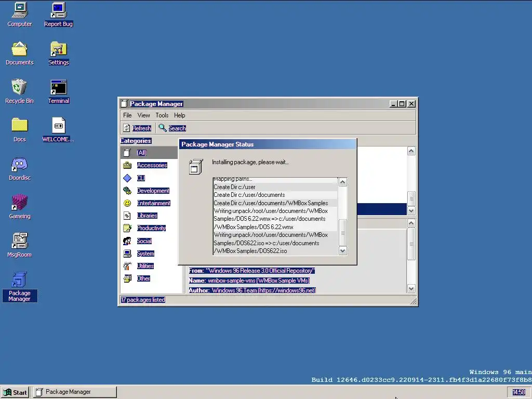Open the View menu

click(x=143, y=115)
